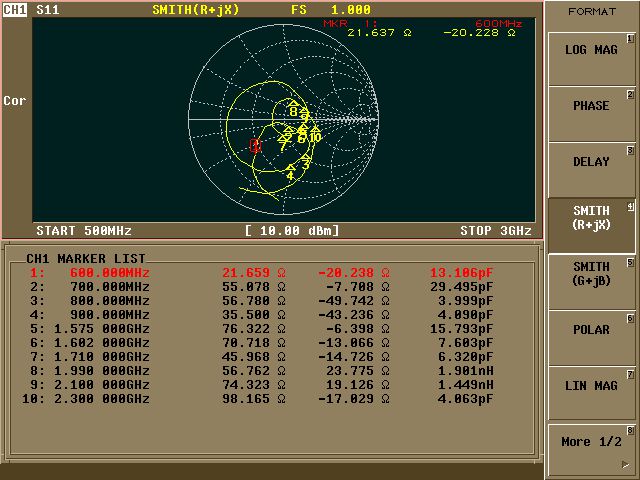
Task: Click the MKR 1: readout label
Action: click(x=350, y=23)
